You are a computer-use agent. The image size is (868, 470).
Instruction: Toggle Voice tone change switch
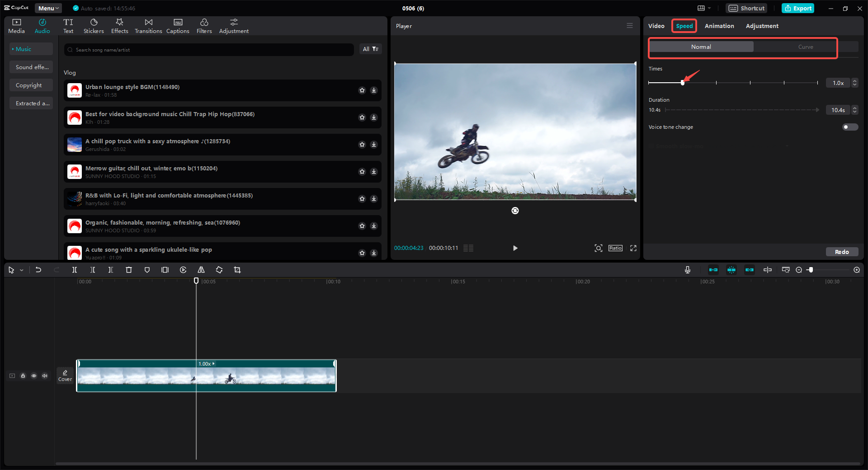tap(849, 127)
